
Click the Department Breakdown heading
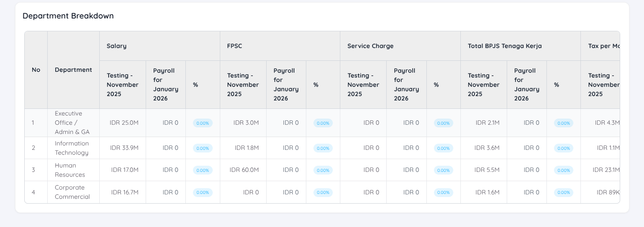click(x=68, y=16)
